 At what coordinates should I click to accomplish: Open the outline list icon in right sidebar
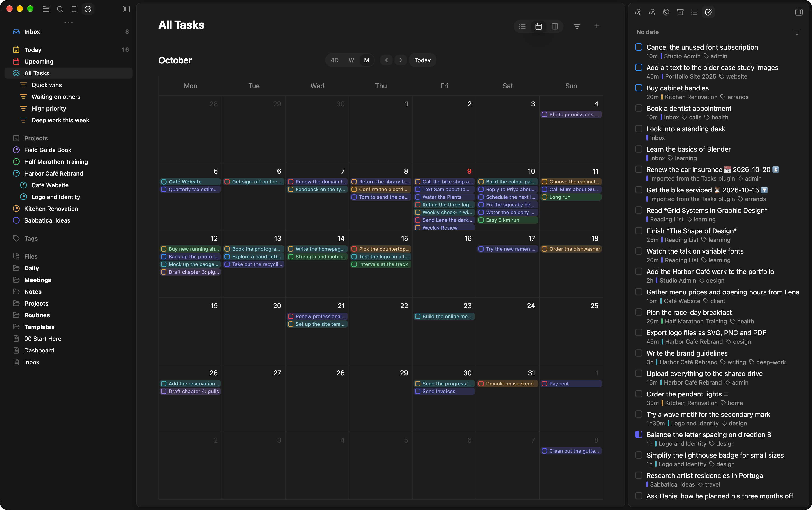694,12
